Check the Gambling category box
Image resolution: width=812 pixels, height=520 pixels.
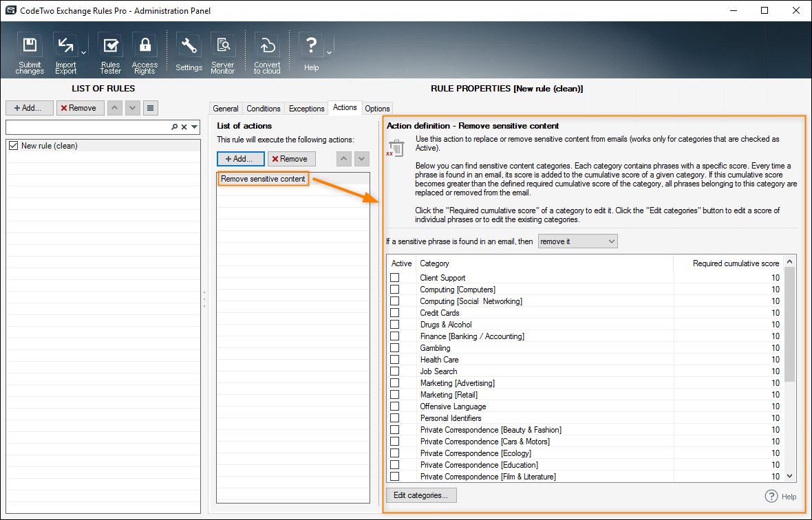(x=394, y=348)
